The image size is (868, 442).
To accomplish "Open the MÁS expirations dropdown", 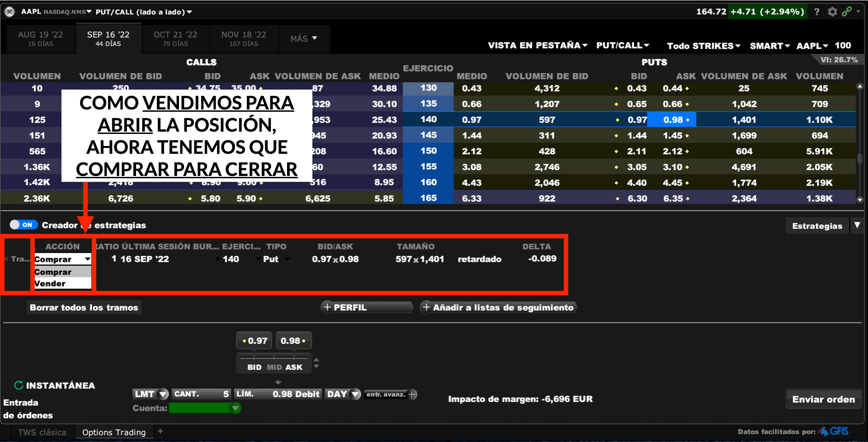I will pyautogui.click(x=303, y=39).
